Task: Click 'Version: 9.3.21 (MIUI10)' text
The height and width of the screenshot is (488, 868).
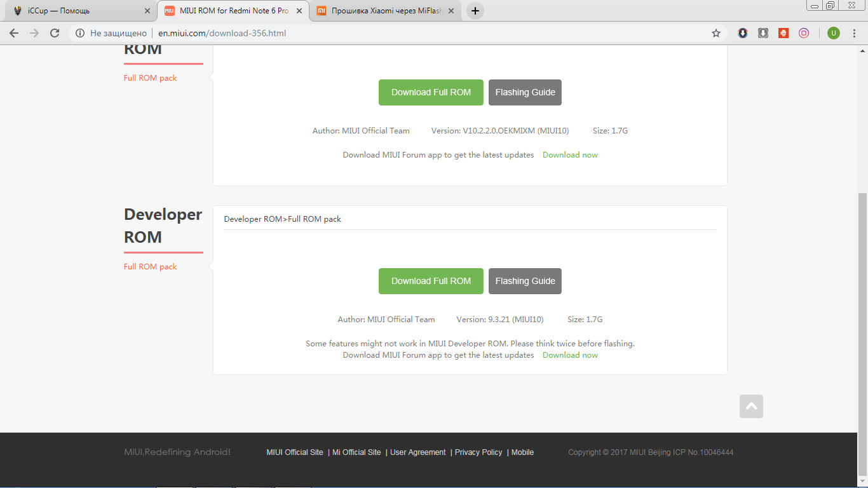Action: (500, 320)
